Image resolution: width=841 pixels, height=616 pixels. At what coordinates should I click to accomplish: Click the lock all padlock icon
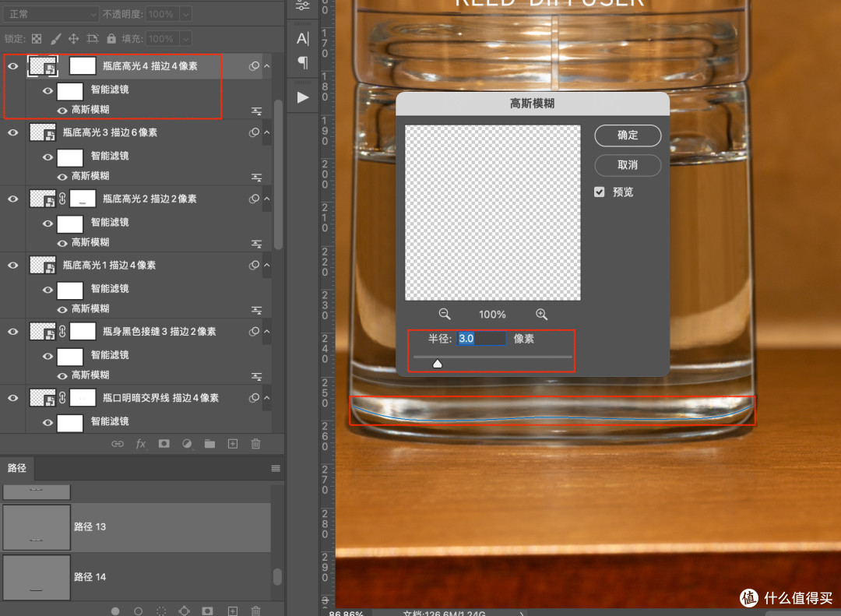(111, 39)
